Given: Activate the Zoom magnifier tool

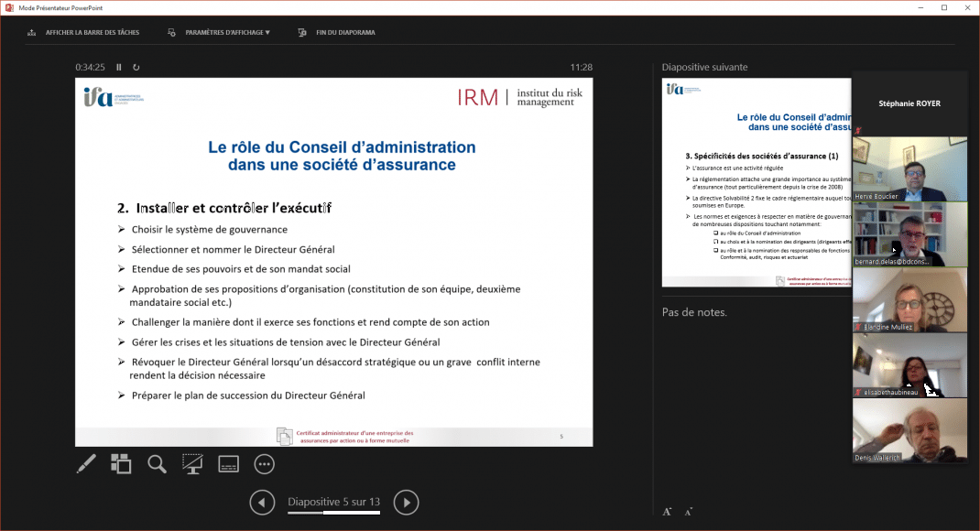Looking at the screenshot, I should (x=156, y=463).
